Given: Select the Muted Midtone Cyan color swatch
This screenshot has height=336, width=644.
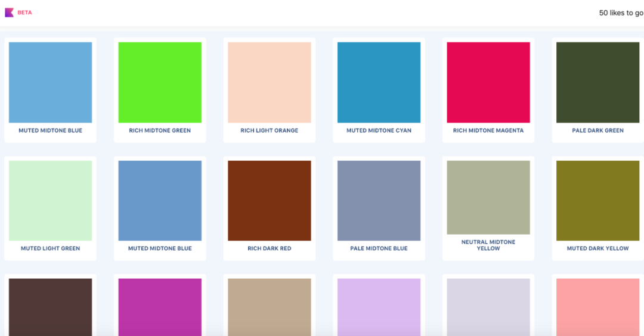Looking at the screenshot, I should coord(379,82).
